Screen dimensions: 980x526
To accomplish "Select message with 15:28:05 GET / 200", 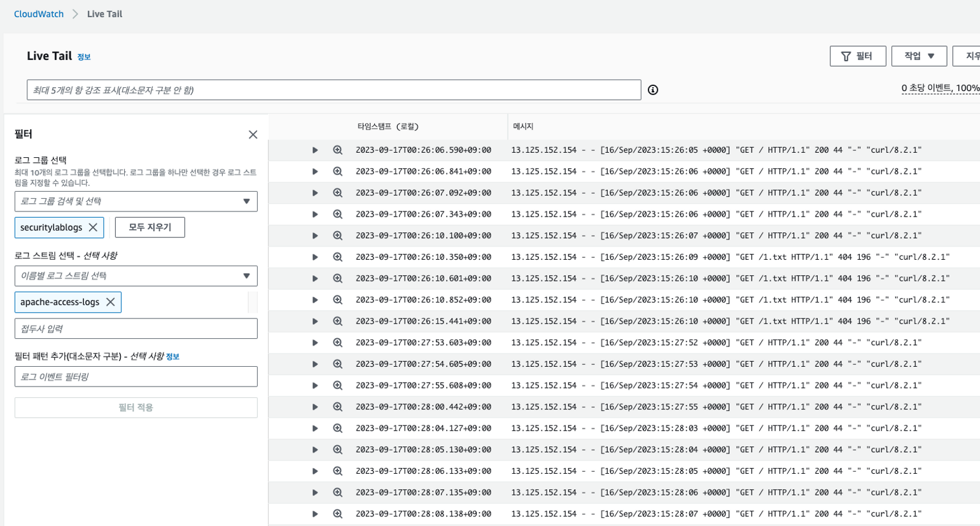I will (x=717, y=471).
